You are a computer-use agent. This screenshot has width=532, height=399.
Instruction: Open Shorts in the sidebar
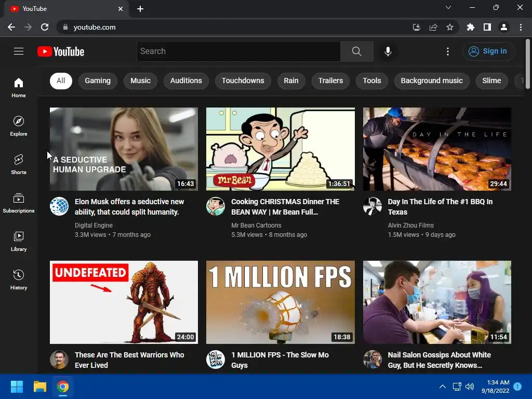coord(19,164)
